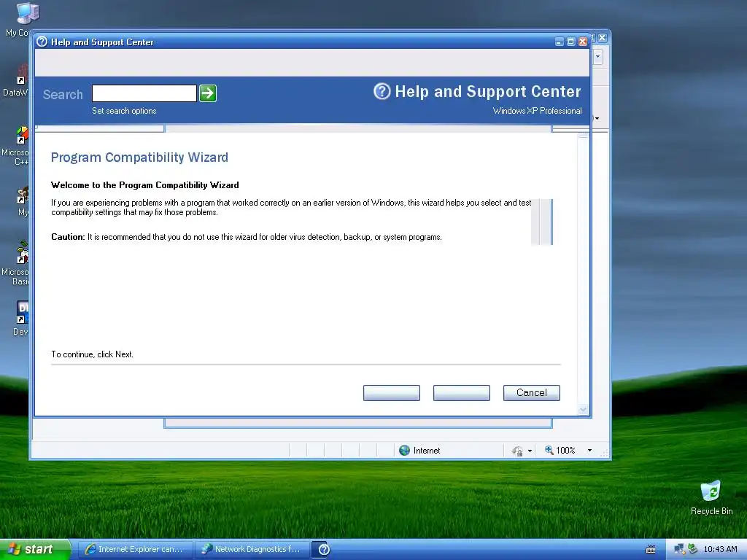Open the Dev desktop shortcut
This screenshot has height=560, width=747.
pos(21,318)
